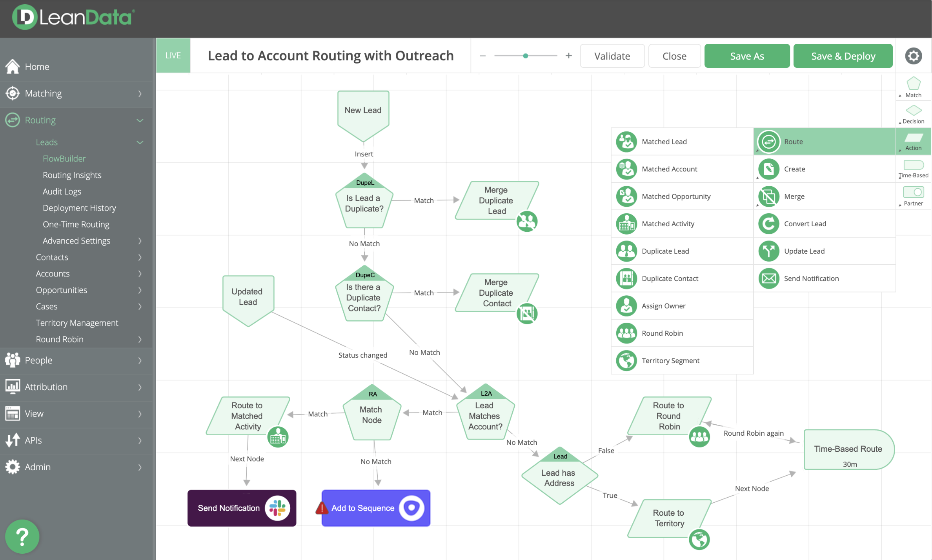Collapse the Routing section chevron
Screen dimensions: 932x560
(140, 120)
